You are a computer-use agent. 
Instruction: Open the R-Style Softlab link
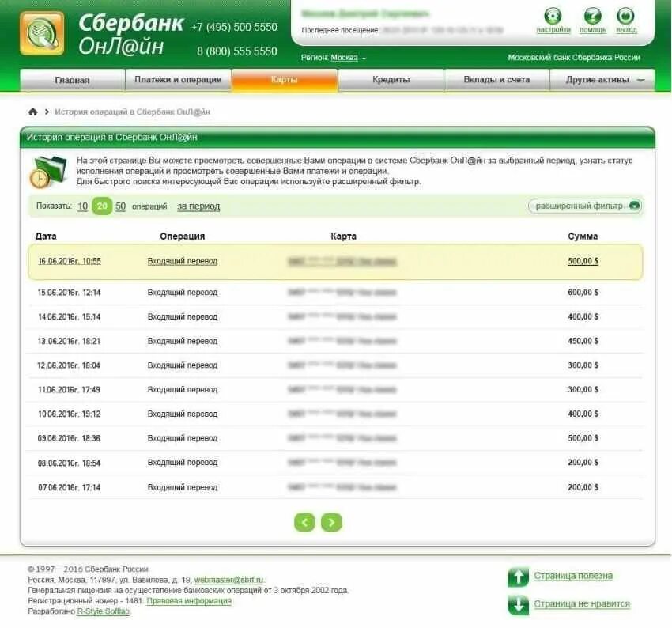click(103, 611)
